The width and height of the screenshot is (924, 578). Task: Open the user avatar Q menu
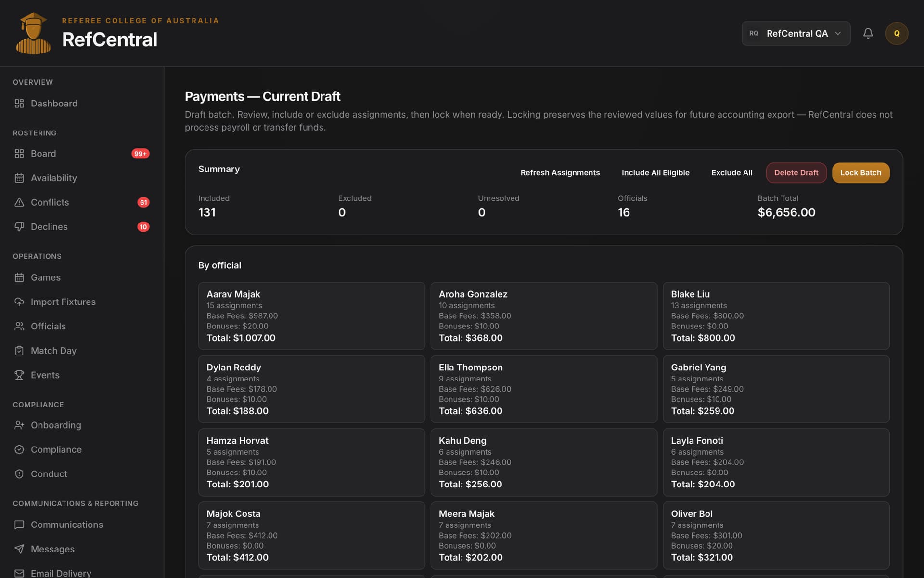pyautogui.click(x=897, y=33)
